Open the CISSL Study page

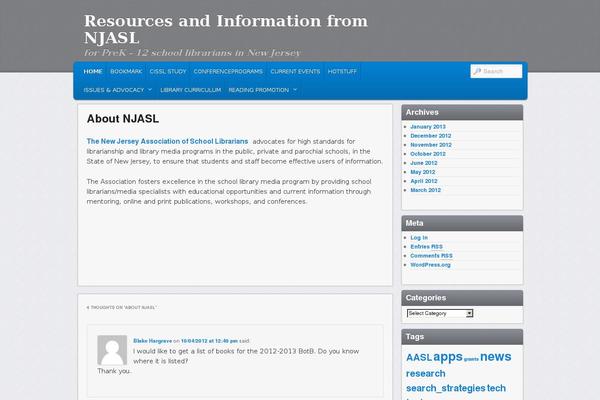click(x=168, y=72)
